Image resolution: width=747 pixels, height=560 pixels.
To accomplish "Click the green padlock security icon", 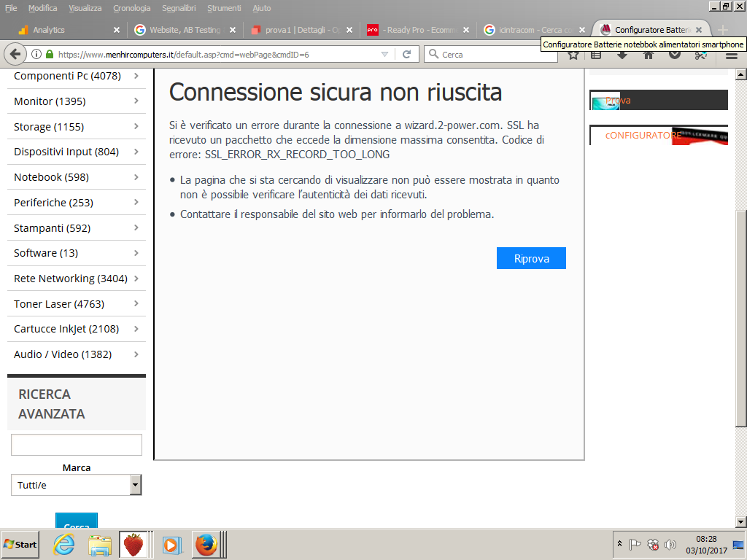I will 49,54.
